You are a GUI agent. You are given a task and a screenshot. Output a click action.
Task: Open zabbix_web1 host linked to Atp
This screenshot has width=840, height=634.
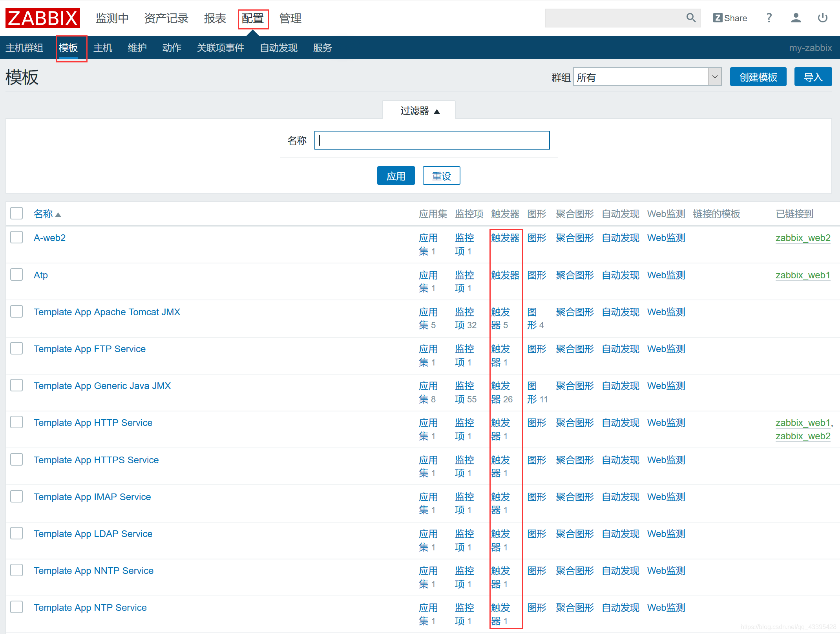[x=803, y=275]
